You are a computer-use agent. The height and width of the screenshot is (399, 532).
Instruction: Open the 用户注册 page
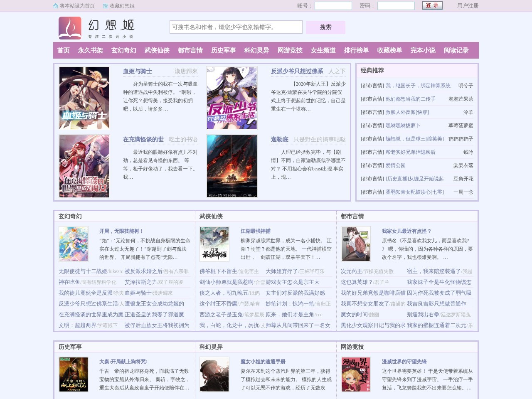click(467, 6)
